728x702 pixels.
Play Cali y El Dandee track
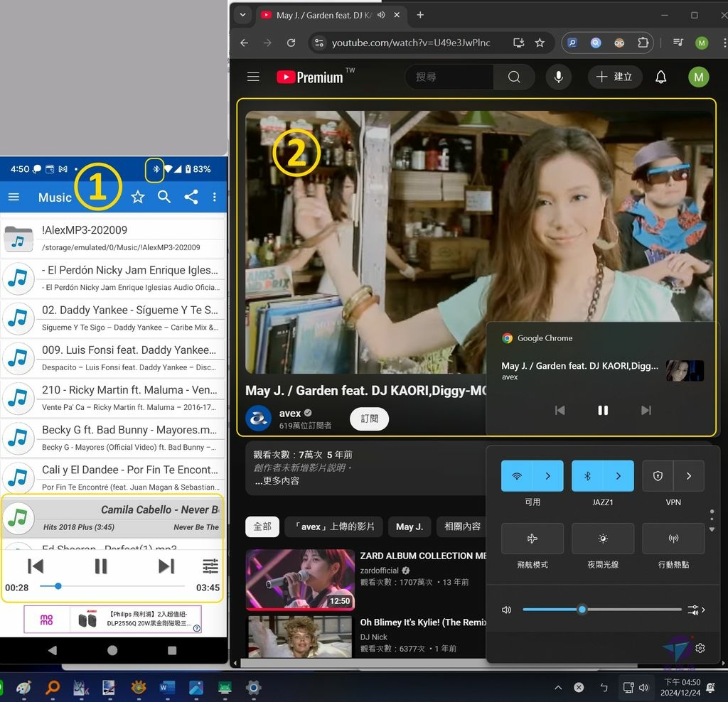coord(113,477)
